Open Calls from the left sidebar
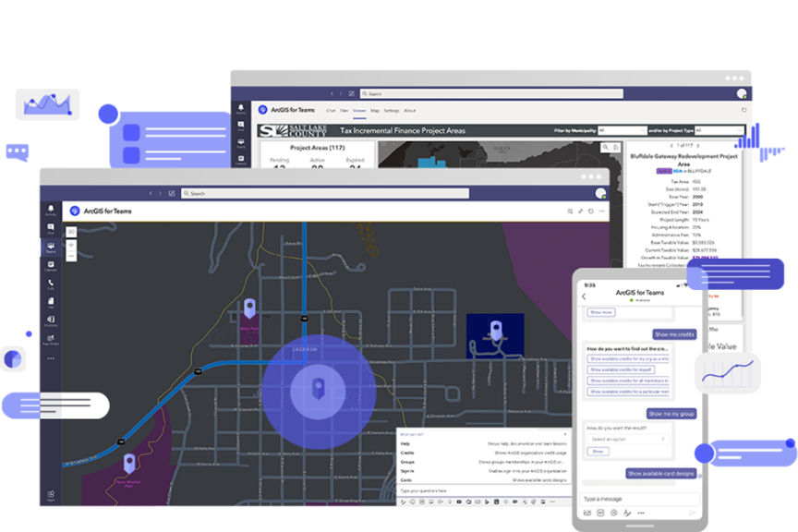This screenshot has height=532, width=798. click(x=51, y=285)
